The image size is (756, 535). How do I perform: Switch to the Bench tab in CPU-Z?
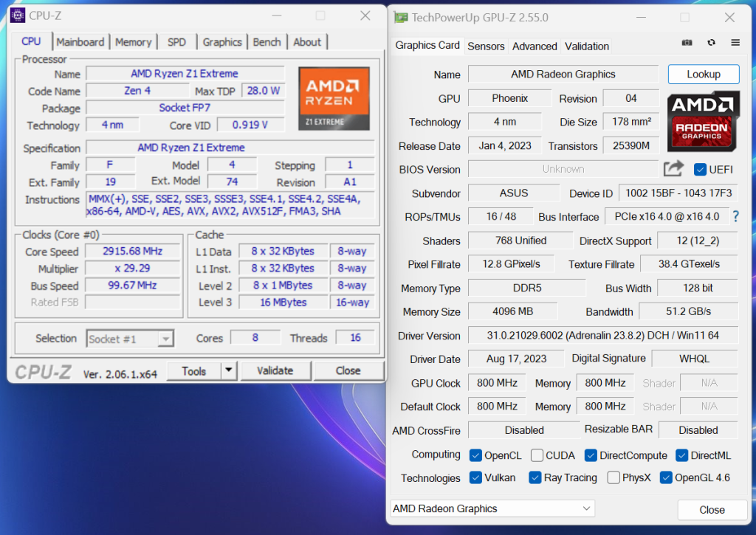coord(267,42)
